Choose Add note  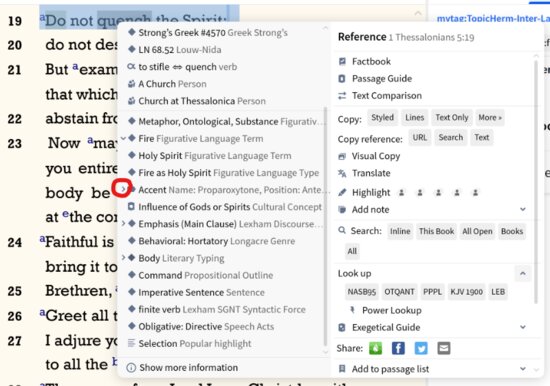[370, 210]
